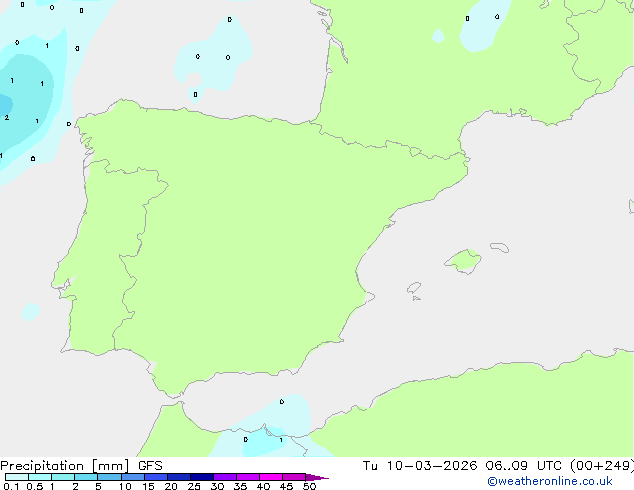This screenshot has height=490, width=634.
Task: Click the '2' precipitation value over the Atlantic
Action: (x=7, y=118)
